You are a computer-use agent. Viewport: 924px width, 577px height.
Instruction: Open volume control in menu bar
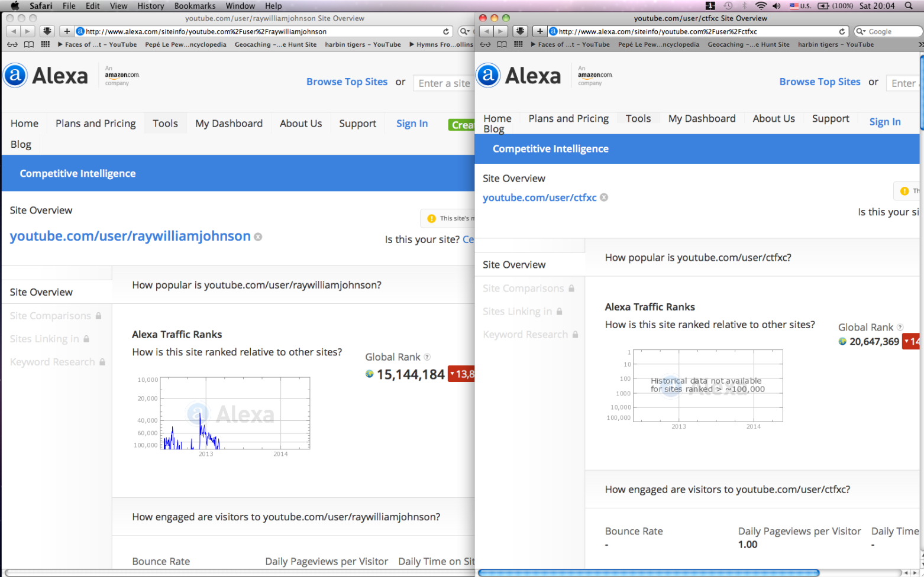pos(777,6)
